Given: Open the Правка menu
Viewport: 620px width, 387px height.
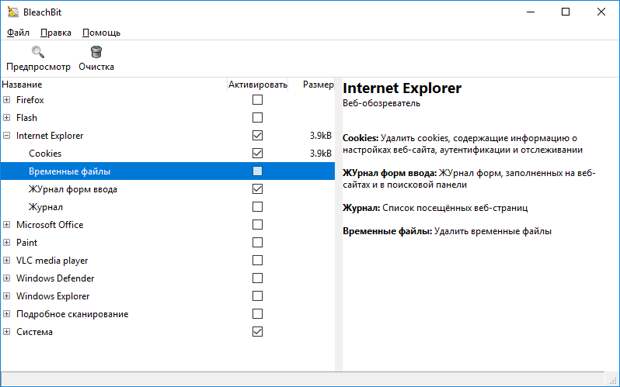Looking at the screenshot, I should (56, 33).
